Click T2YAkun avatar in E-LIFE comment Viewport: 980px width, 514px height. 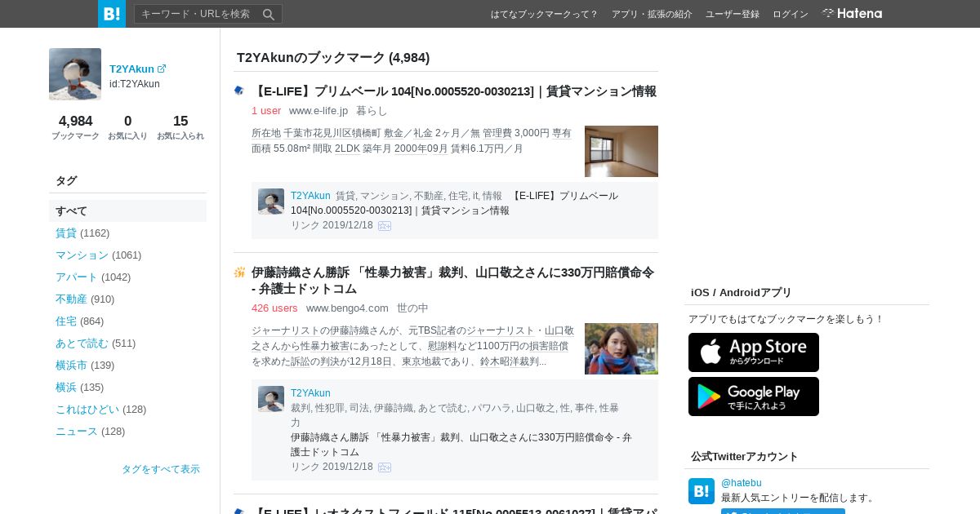(x=271, y=202)
